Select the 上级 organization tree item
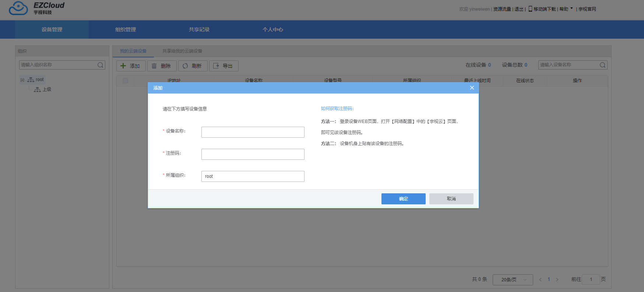The image size is (644, 292). tap(47, 89)
